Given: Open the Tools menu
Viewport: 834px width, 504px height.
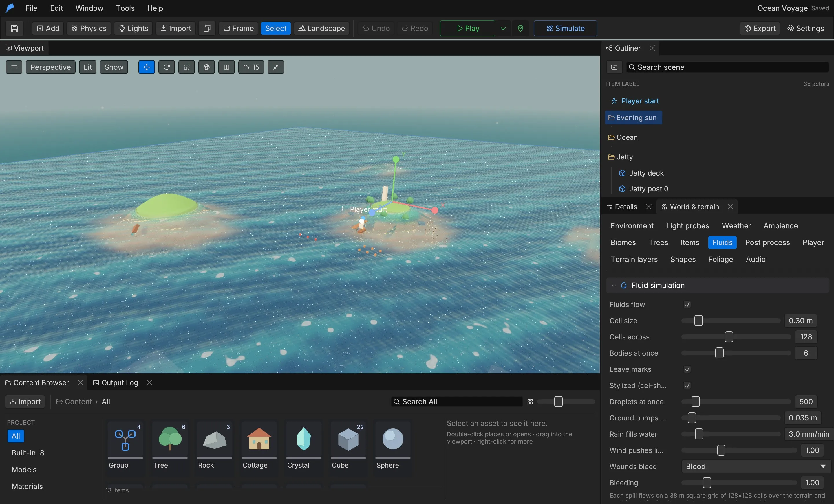Looking at the screenshot, I should 125,8.
